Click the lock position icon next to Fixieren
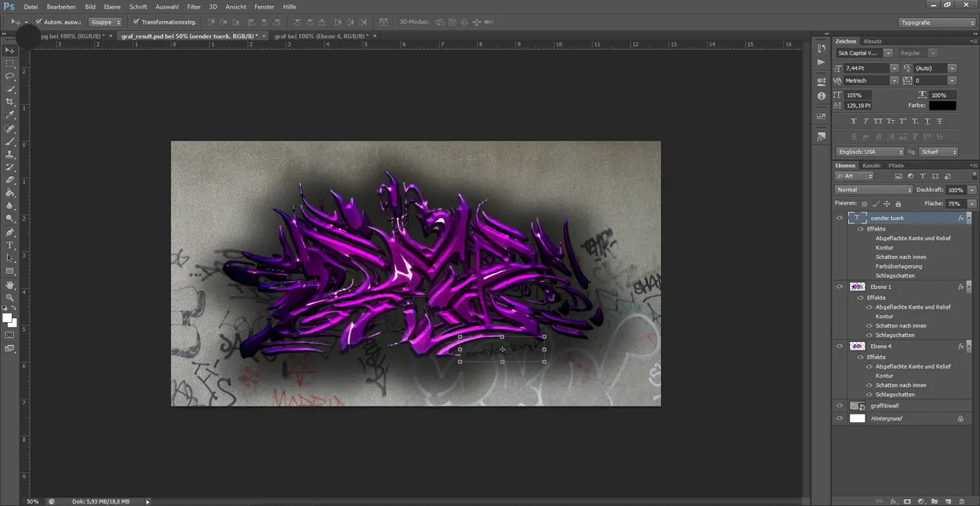Screen dimensions: 980x506 click(887, 204)
